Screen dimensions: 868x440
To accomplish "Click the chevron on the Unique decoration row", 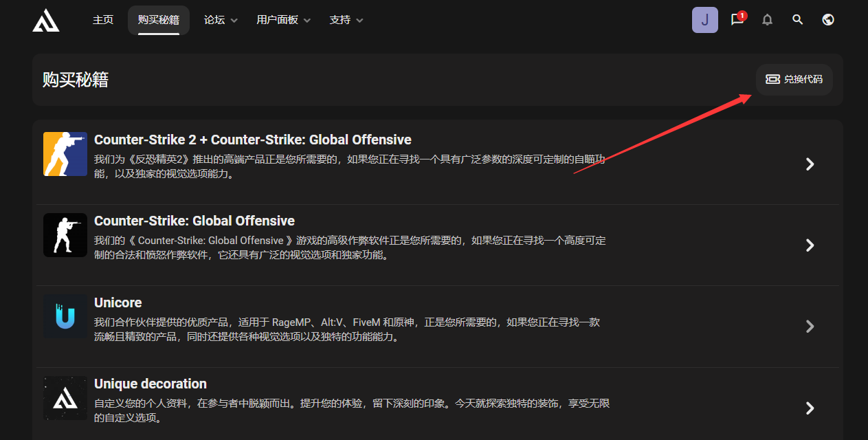I will (810, 408).
